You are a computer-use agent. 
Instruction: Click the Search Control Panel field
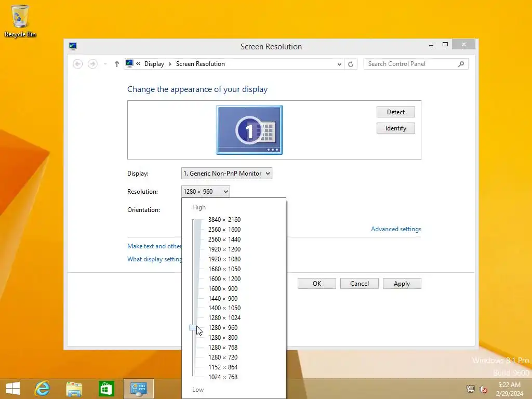pos(416,64)
